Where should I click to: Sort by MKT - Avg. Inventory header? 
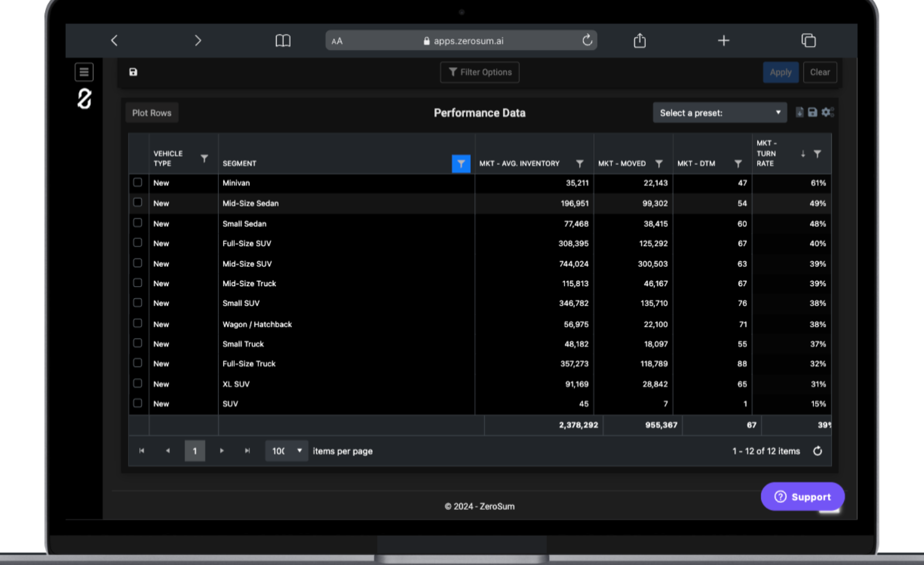[x=519, y=163]
